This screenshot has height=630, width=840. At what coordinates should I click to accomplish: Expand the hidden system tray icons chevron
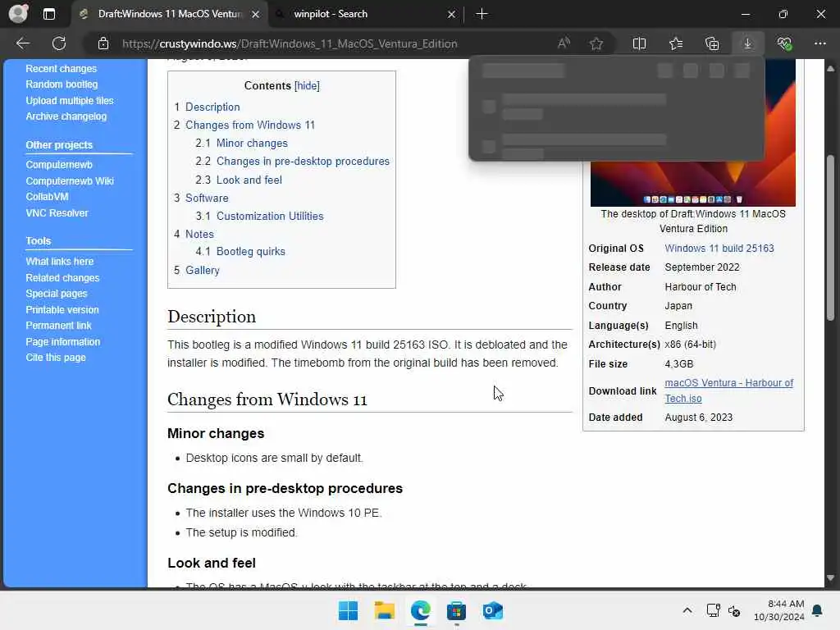[x=687, y=610]
